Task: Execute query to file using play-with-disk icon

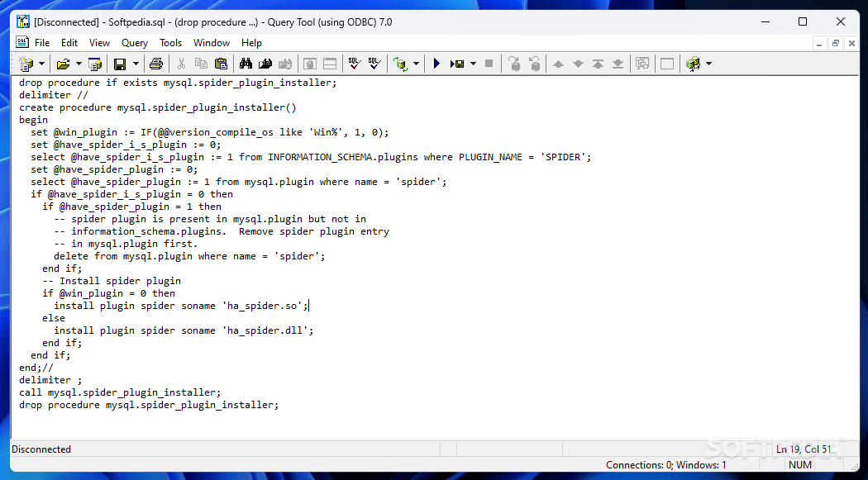Action: (x=457, y=64)
